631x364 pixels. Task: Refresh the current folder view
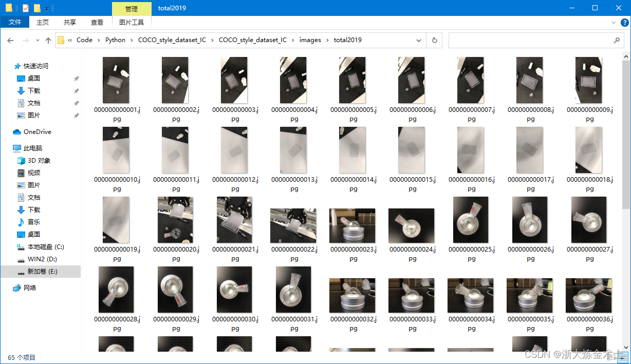point(435,40)
